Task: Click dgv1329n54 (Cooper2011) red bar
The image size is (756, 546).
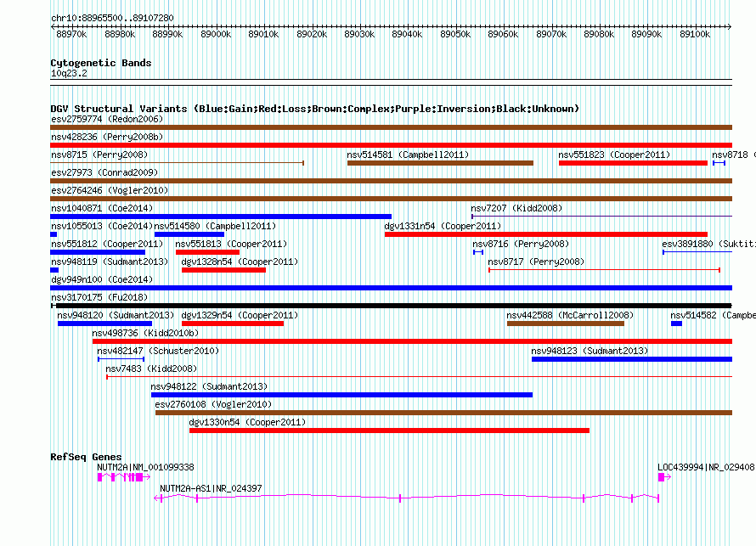Action: pyautogui.click(x=233, y=324)
